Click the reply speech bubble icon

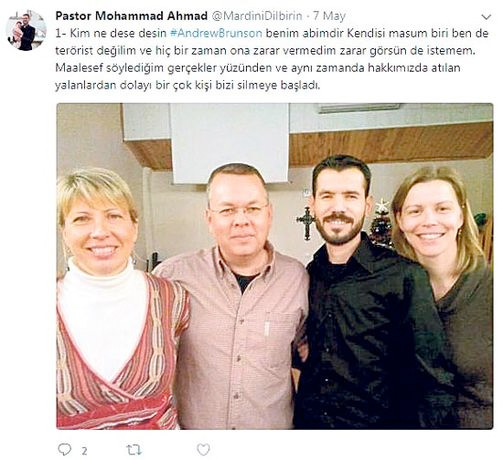(x=64, y=449)
